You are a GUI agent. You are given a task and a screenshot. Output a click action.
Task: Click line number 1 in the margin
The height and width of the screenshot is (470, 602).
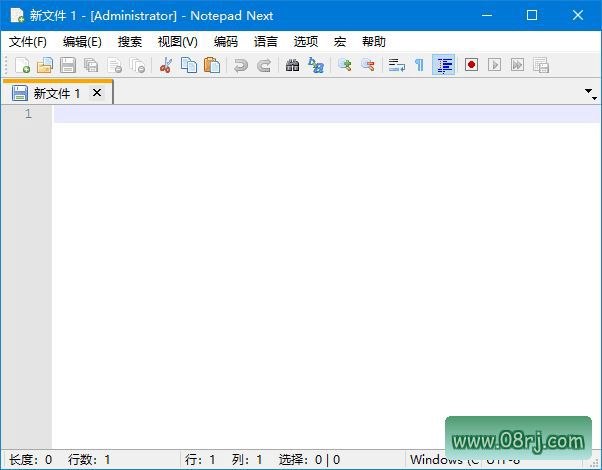tap(28, 114)
